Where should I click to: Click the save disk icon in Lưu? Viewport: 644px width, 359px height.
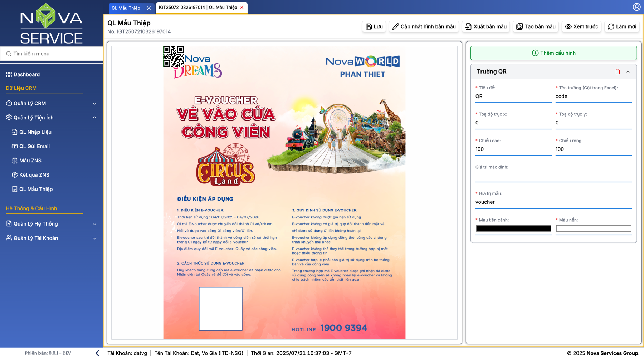point(369,26)
